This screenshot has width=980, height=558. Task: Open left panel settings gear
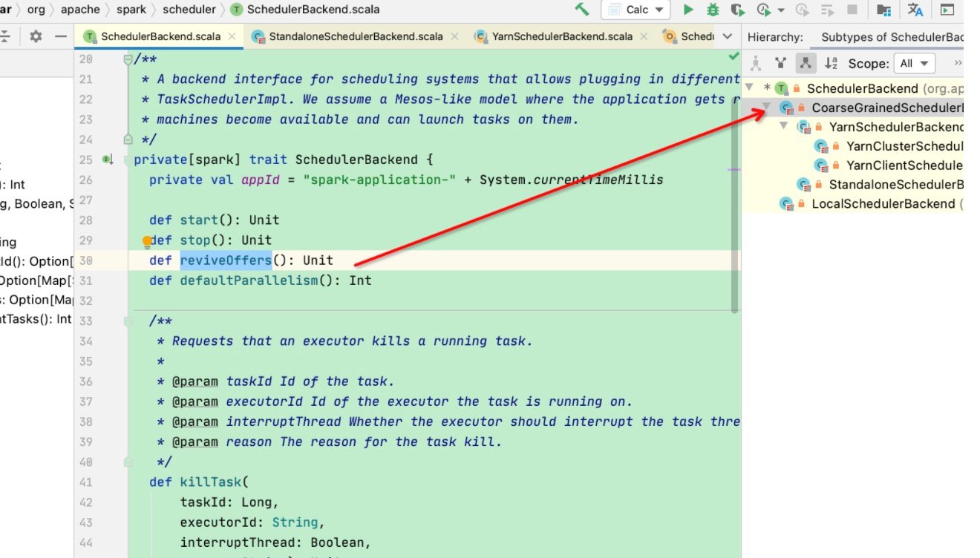36,37
